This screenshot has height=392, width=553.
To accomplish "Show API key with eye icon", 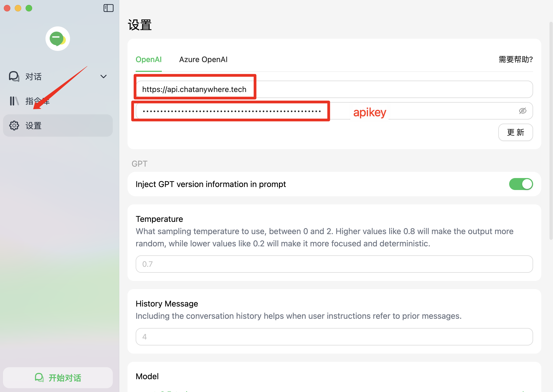I will pos(522,111).
